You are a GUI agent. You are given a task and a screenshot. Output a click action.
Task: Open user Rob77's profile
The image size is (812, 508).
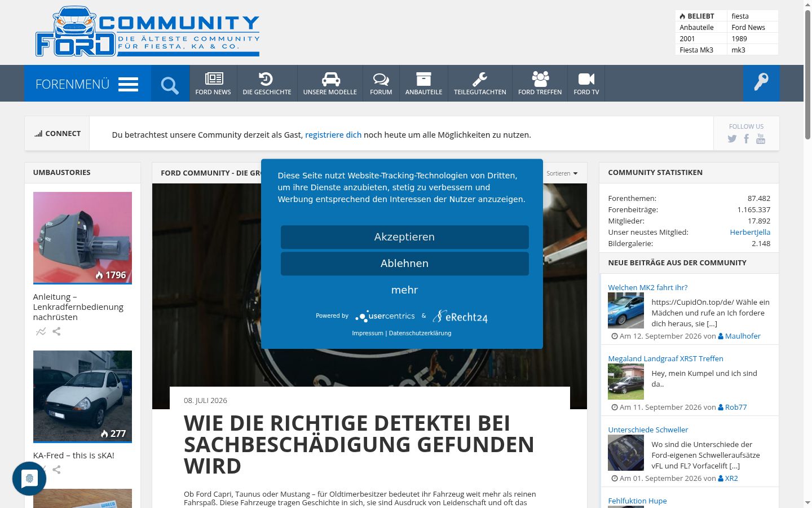[x=736, y=407]
